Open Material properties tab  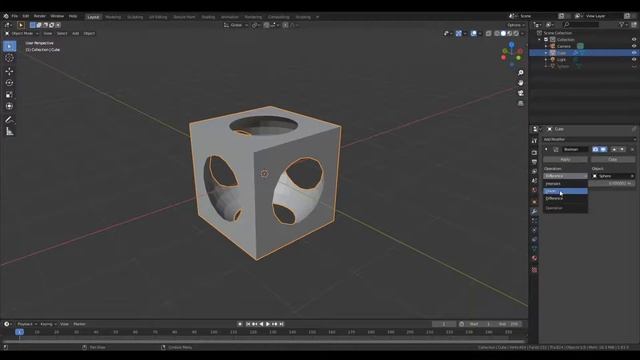pyautogui.click(x=534, y=258)
